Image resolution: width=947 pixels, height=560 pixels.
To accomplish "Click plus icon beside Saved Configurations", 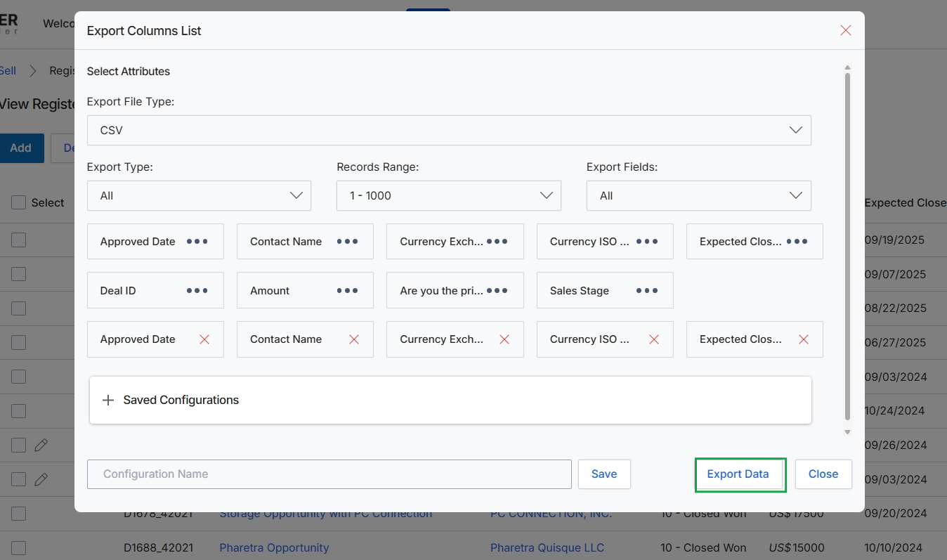I will (x=108, y=400).
